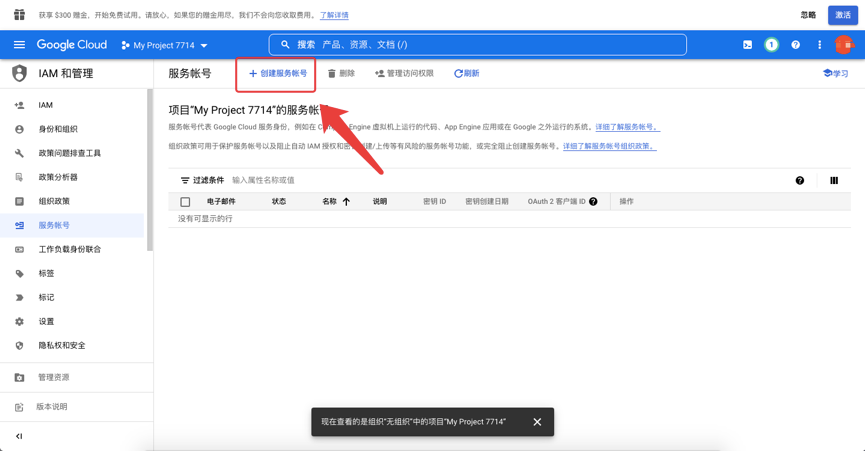Close the project notification toast
The height and width of the screenshot is (451, 865).
537,422
